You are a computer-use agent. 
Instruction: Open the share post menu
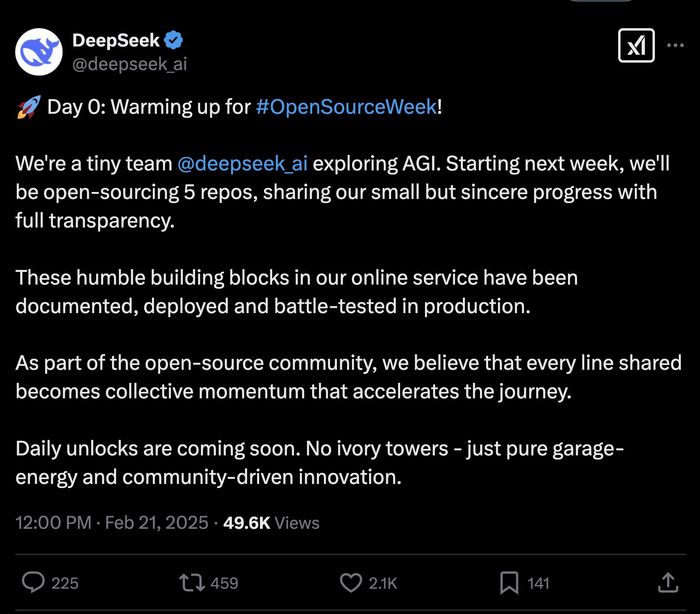[x=668, y=582]
